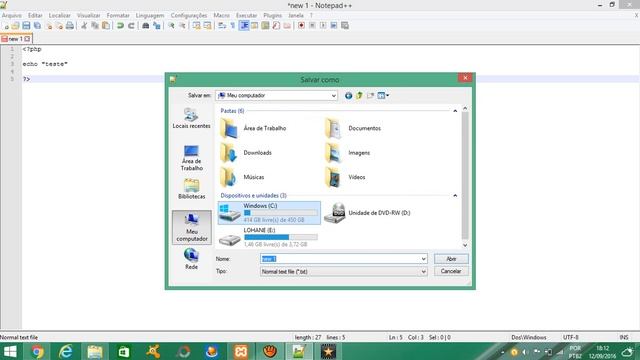Select the Imagens folder

pos(348,153)
